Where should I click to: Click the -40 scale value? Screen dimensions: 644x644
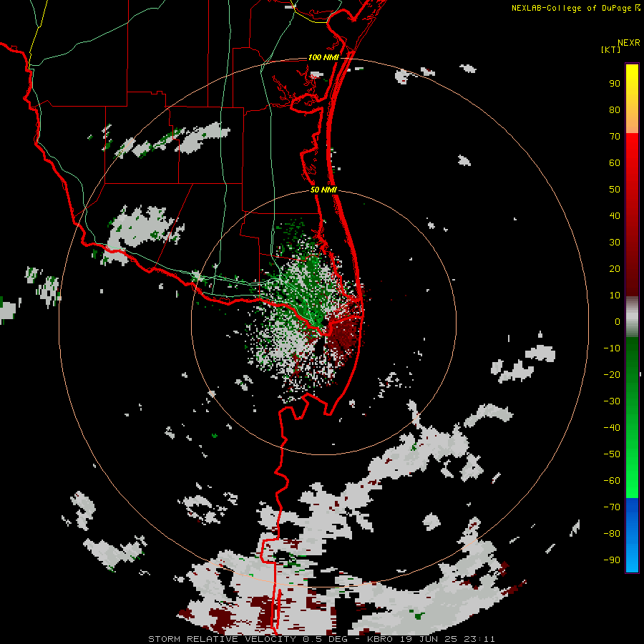point(612,428)
